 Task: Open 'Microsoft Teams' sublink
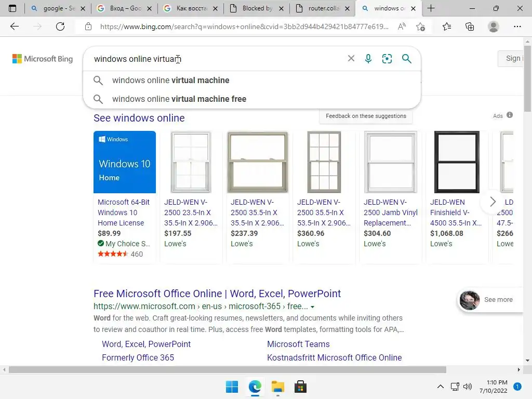tap(298, 344)
